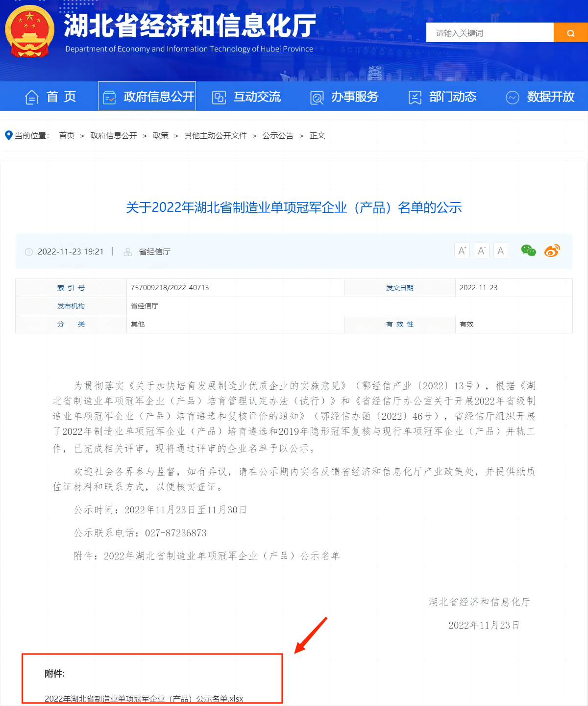Screen dimensions: 588x706
Task: Open the 政府信息公开 navigation tab
Action: (147, 97)
